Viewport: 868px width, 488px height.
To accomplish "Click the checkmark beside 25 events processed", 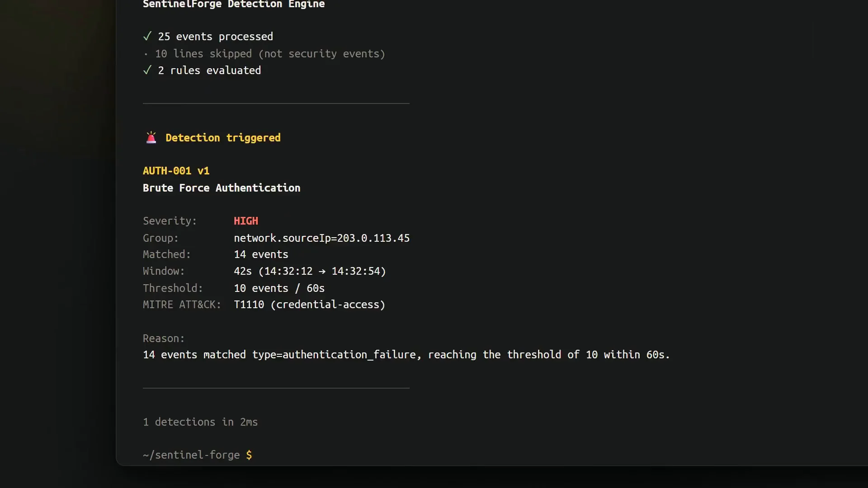I will 147,36.
